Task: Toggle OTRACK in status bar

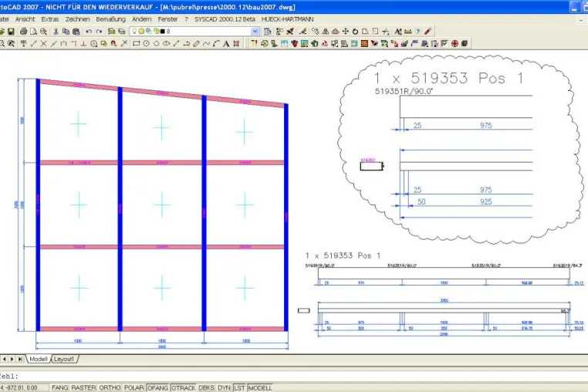Action: (184, 387)
